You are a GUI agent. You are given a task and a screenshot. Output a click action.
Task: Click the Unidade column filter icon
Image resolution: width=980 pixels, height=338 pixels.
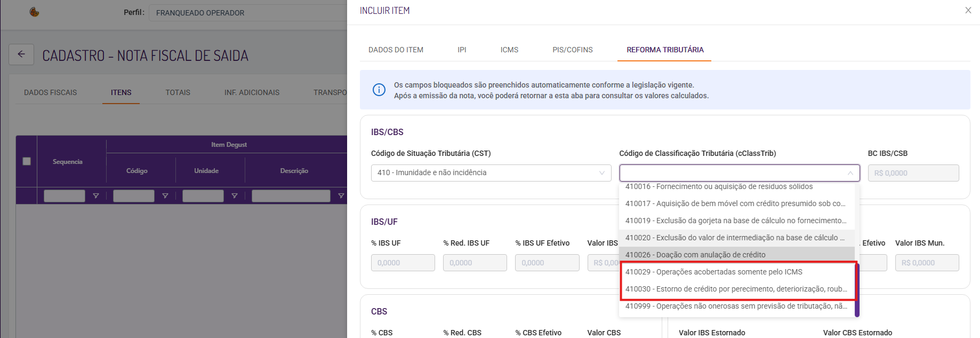235,196
